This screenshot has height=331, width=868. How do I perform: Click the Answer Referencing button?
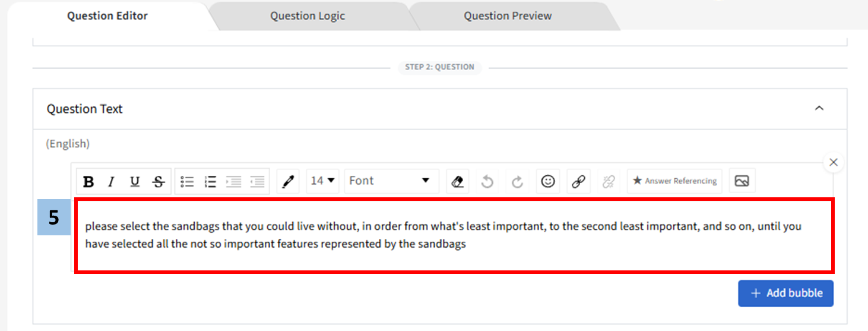(674, 181)
